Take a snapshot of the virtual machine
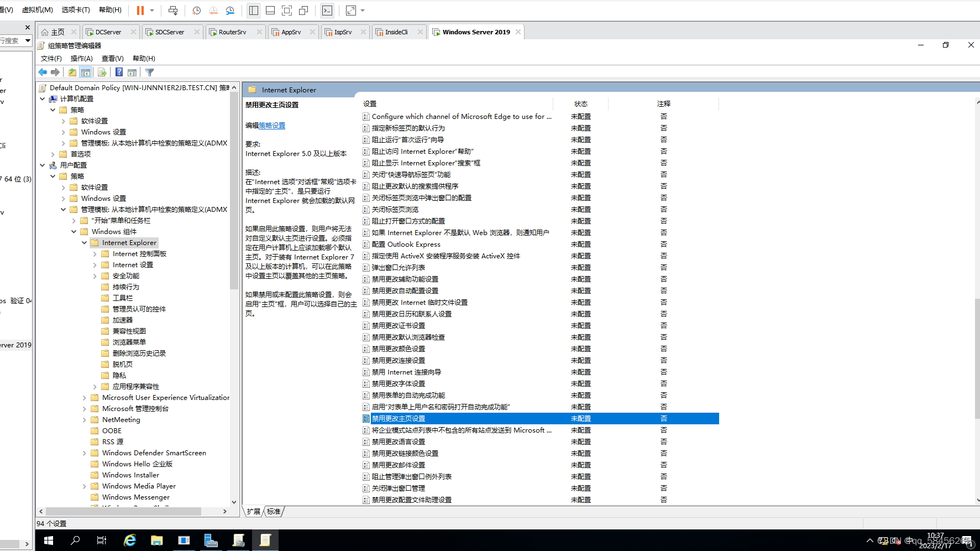The width and height of the screenshot is (980, 551). point(196,11)
